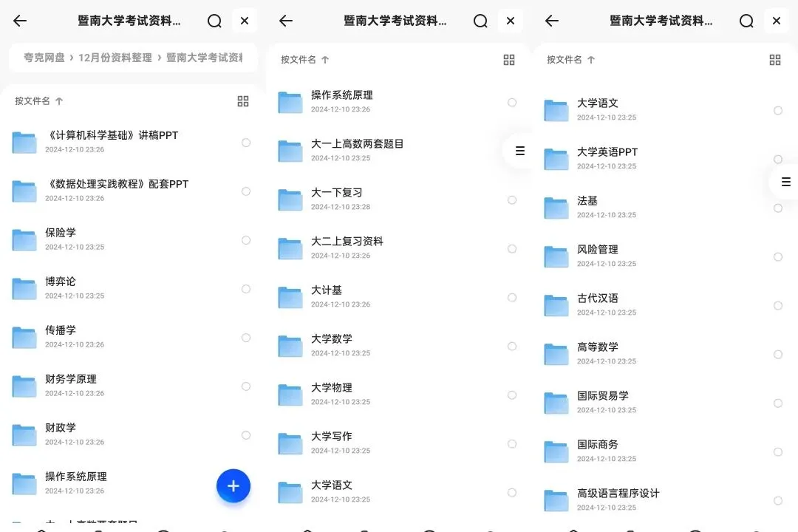The image size is (798, 532).
Task: Open 操作系统原理 folder in the middle panel
Action: (x=342, y=95)
